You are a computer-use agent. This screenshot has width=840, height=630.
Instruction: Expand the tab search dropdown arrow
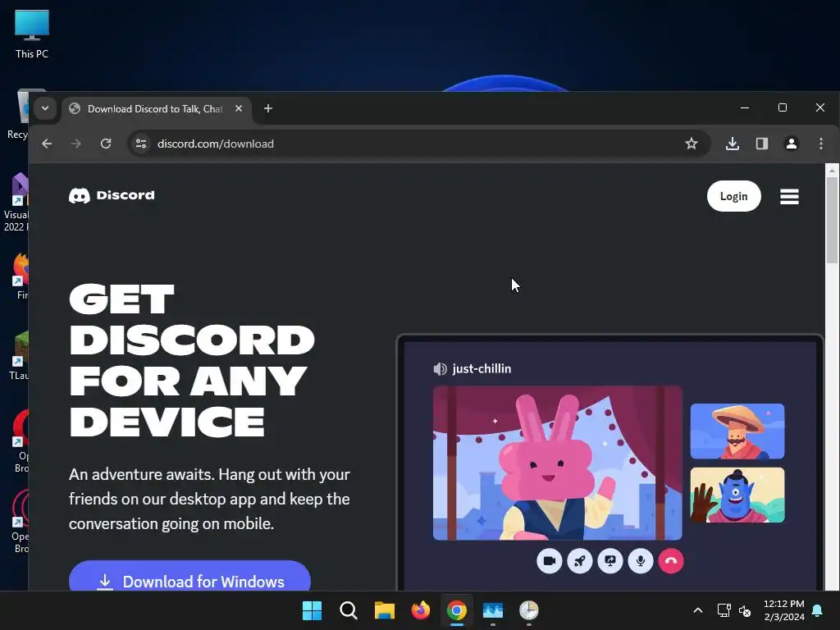[45, 109]
